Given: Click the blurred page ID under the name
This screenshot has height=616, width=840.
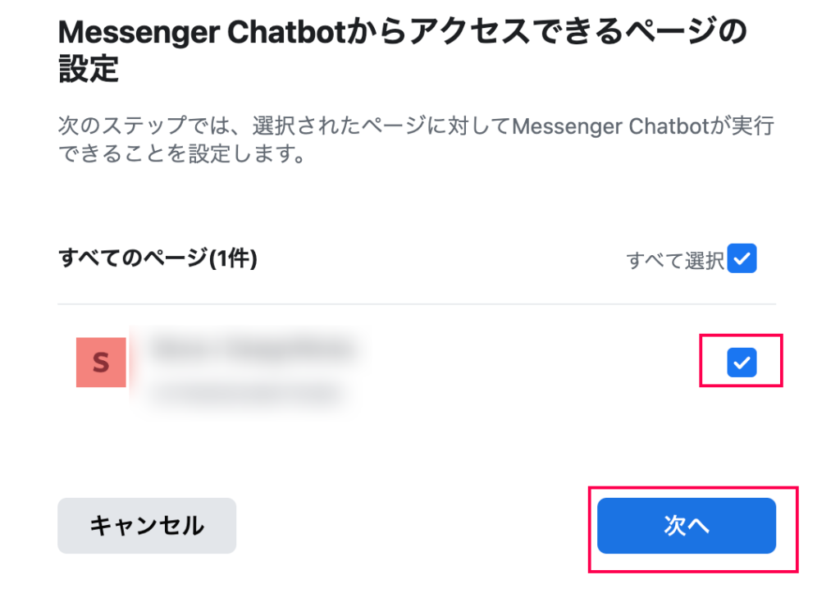Looking at the screenshot, I should [248, 394].
